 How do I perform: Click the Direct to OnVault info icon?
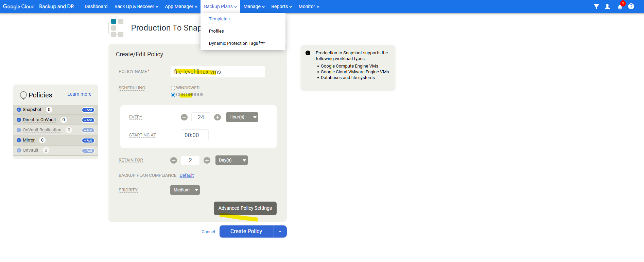click(19, 120)
